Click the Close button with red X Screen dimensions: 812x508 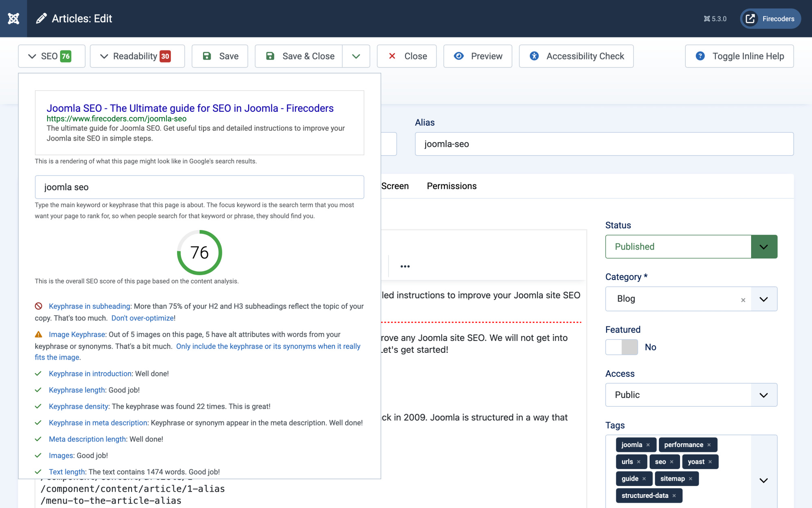(x=407, y=56)
